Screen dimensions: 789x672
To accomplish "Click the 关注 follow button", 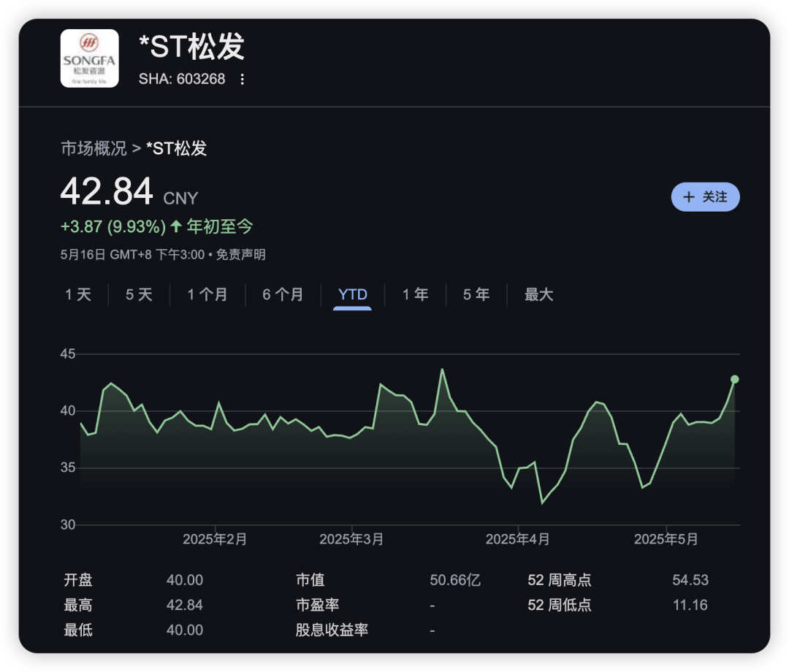I will (705, 196).
